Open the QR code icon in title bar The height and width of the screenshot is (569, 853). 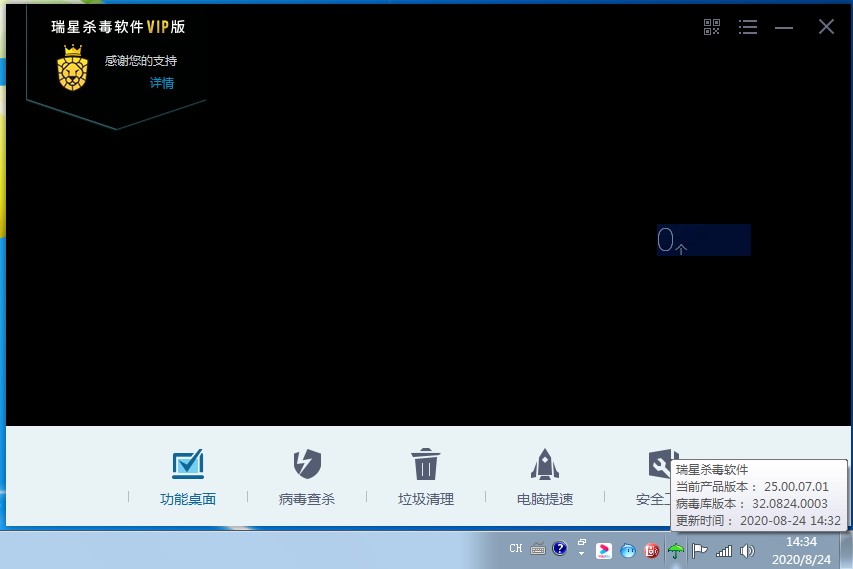(x=712, y=27)
